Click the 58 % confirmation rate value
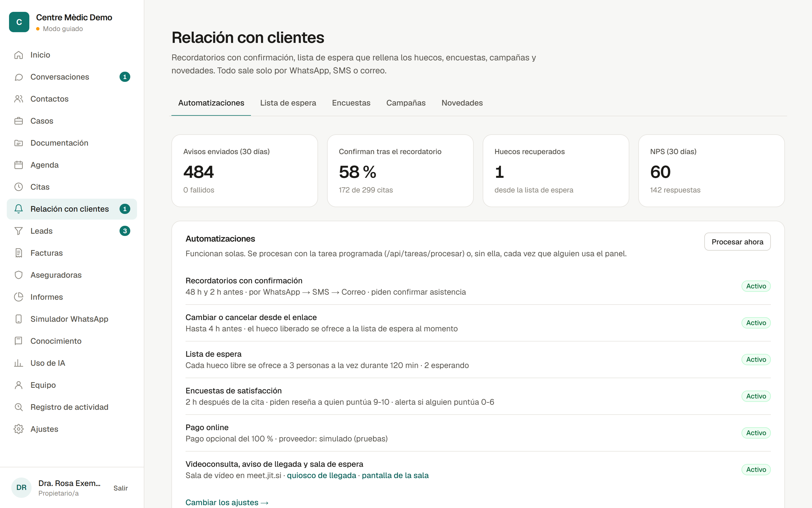The width and height of the screenshot is (812, 508). tap(357, 172)
